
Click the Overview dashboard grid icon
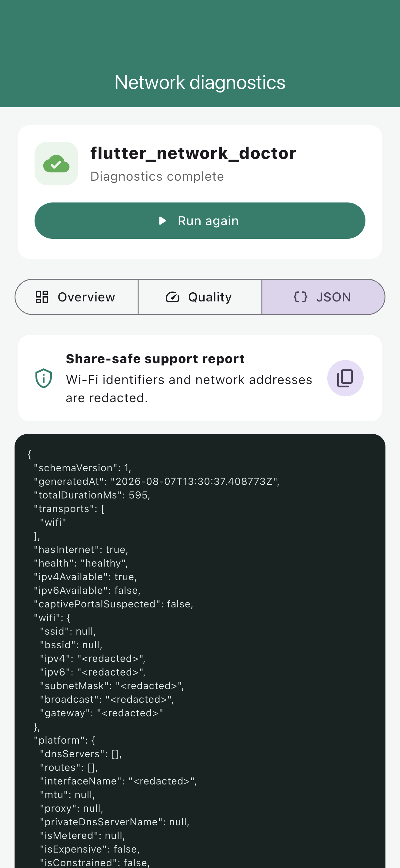pyautogui.click(x=42, y=297)
